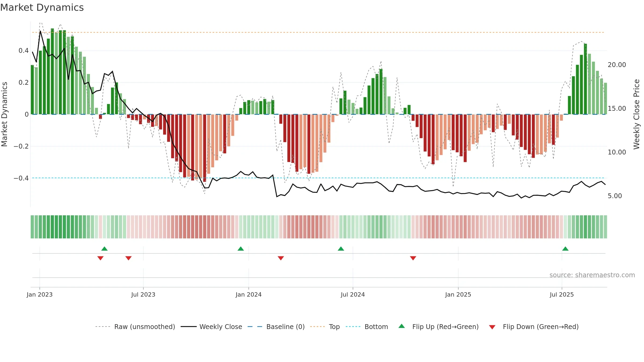Viewport: 644px width, 362px height.
Task: Toggle the Top line legend entry
Action: pos(325,327)
